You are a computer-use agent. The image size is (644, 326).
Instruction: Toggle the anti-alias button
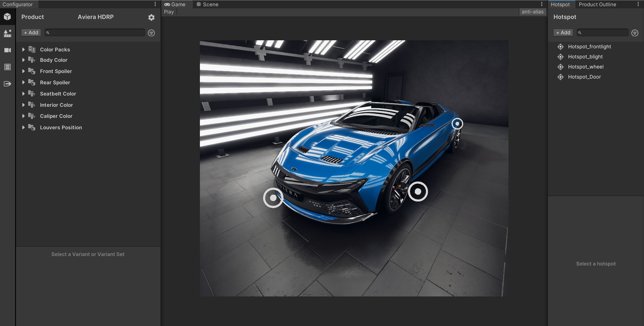tap(532, 12)
